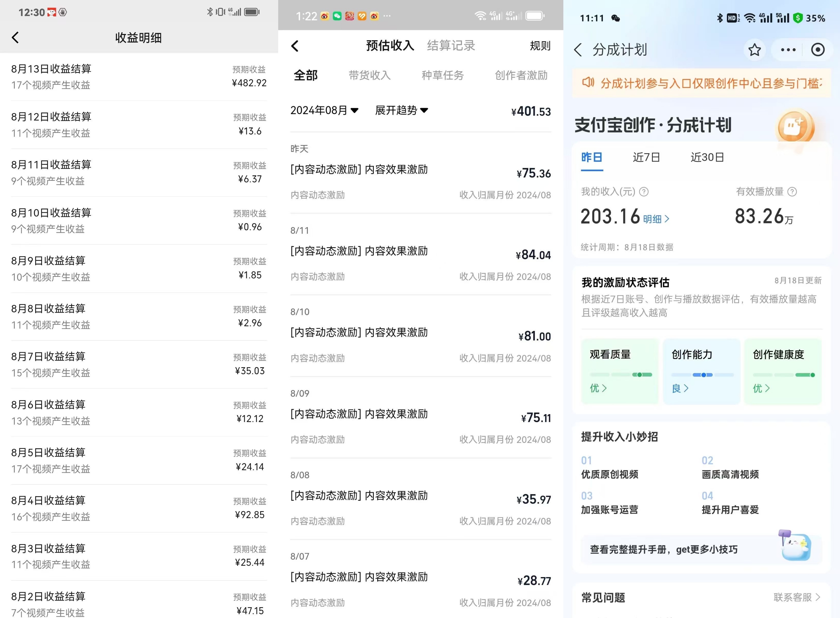Open the 常见问题 section heading
This screenshot has width=840, height=618.
coord(603,597)
